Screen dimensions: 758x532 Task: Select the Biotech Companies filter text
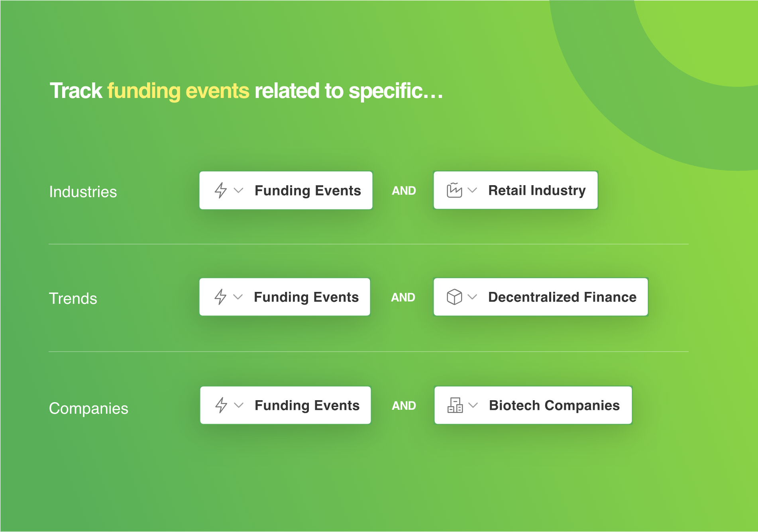coord(554,405)
